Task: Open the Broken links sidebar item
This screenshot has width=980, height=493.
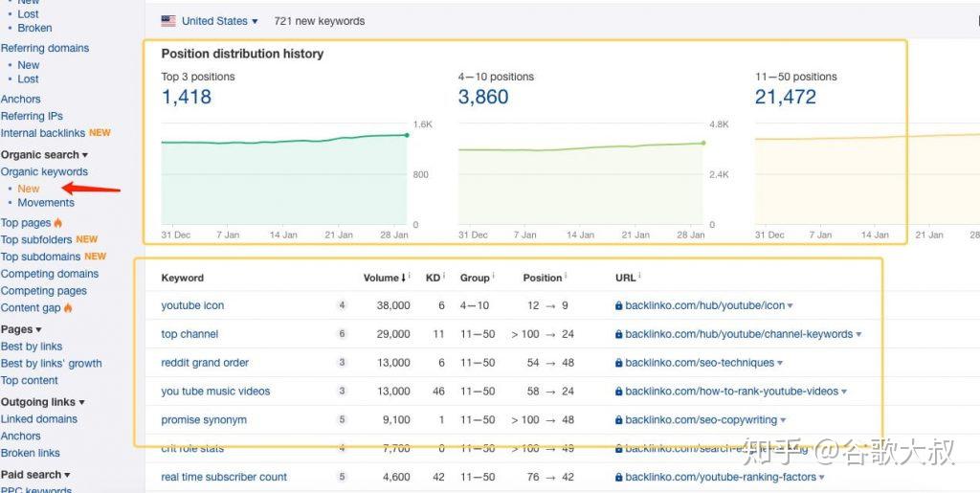Action: (30, 453)
